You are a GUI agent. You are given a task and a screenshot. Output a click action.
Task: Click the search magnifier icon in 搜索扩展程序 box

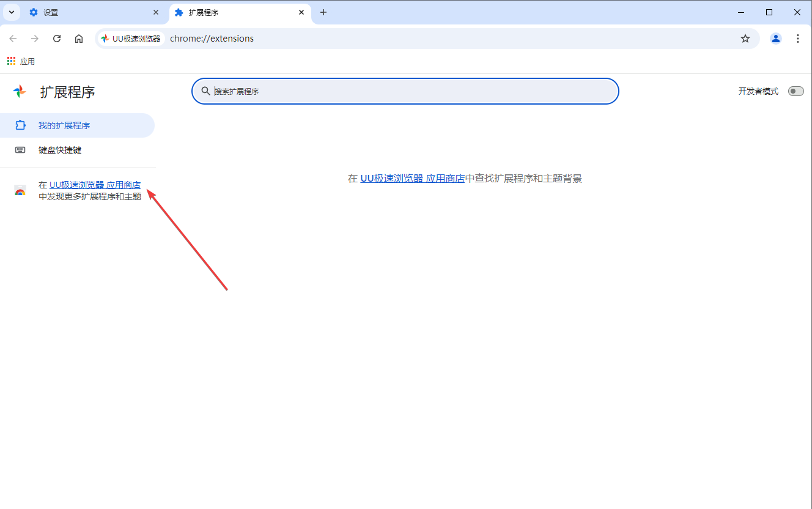(206, 91)
